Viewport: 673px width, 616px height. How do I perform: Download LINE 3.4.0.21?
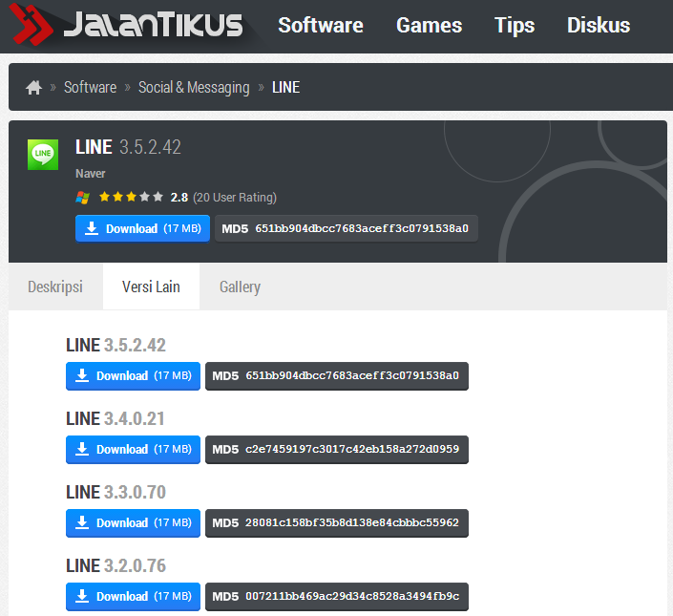tap(133, 450)
